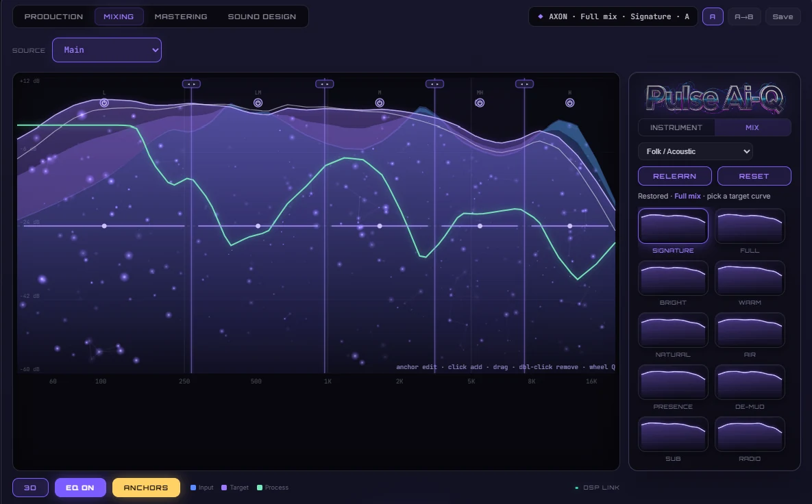The height and width of the screenshot is (504, 812).
Task: Select the H band gain anchor point
Action: (x=569, y=226)
